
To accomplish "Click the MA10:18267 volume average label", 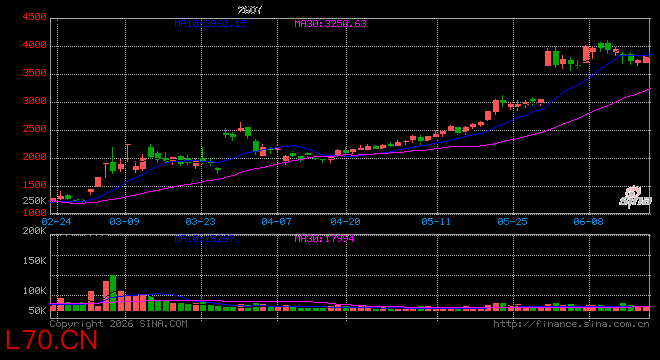I will point(205,239).
